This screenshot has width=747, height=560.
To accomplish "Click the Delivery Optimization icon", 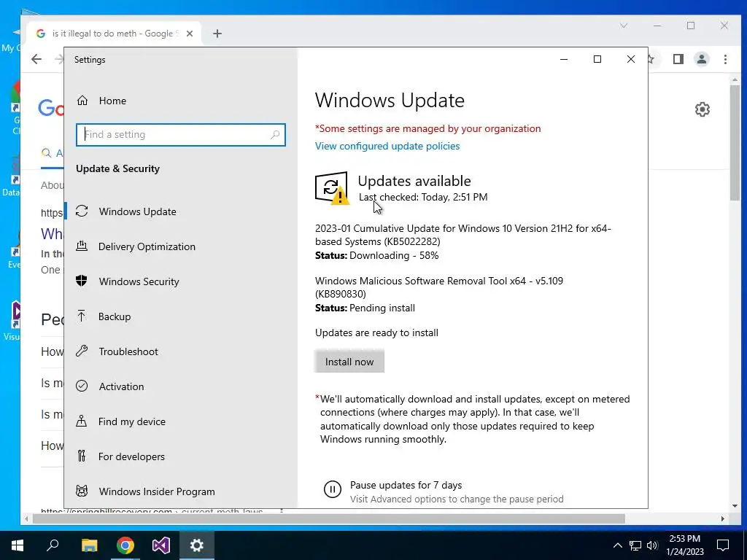I will [x=82, y=246].
